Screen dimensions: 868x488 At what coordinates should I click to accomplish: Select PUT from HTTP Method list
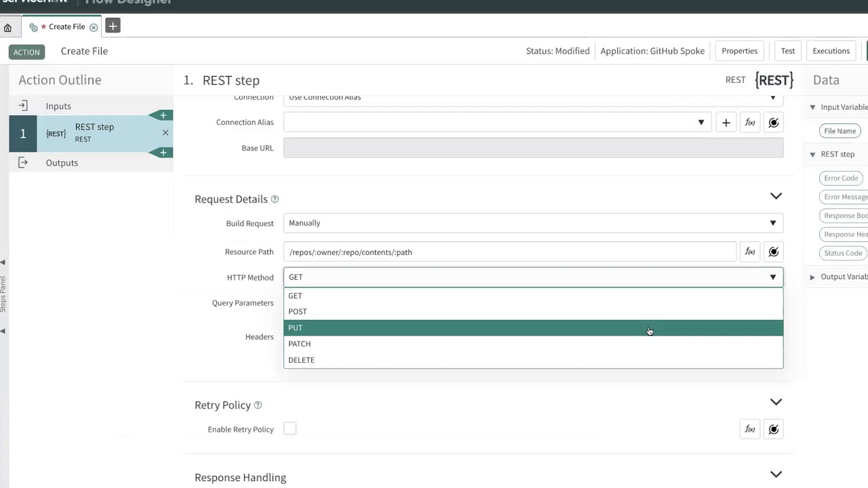[296, 328]
